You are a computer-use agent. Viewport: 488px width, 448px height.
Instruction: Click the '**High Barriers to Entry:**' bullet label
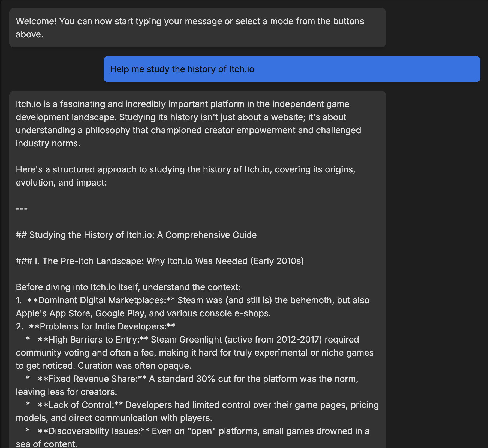click(x=93, y=340)
